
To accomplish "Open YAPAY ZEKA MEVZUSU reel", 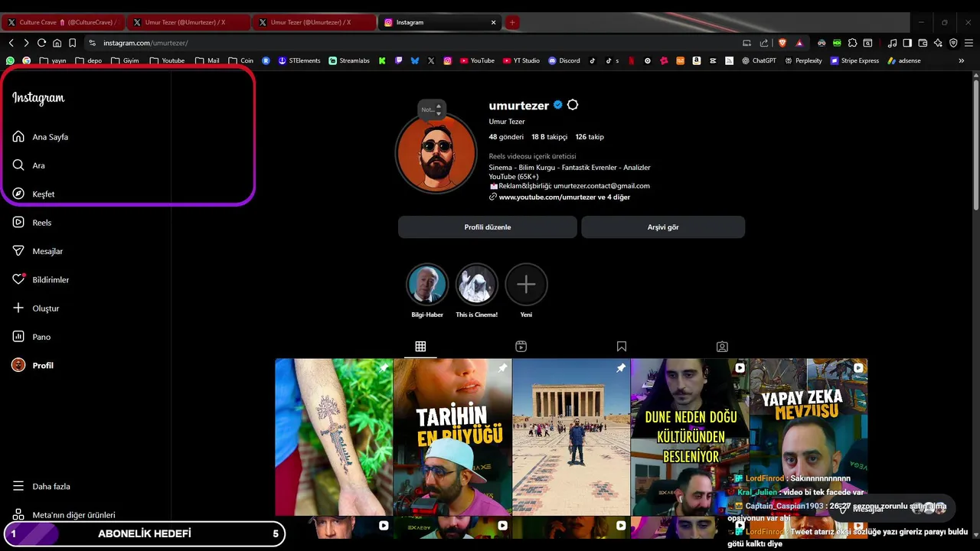I will (x=808, y=437).
